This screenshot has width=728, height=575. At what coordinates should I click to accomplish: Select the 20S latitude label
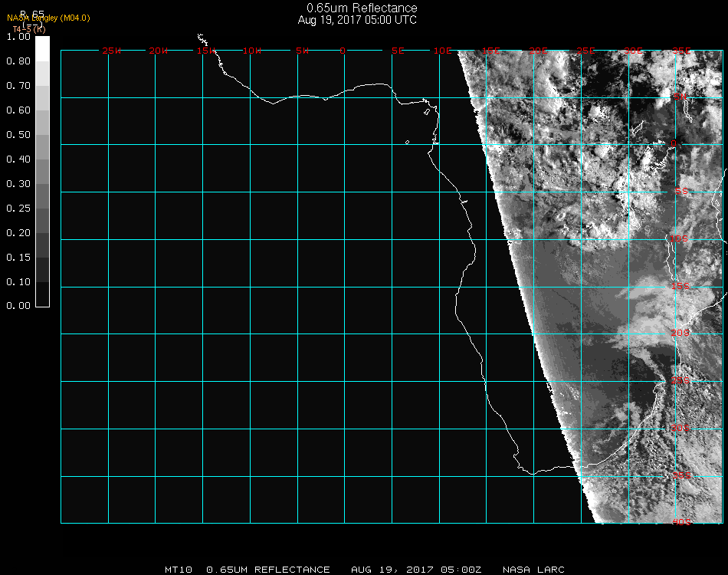[680, 333]
